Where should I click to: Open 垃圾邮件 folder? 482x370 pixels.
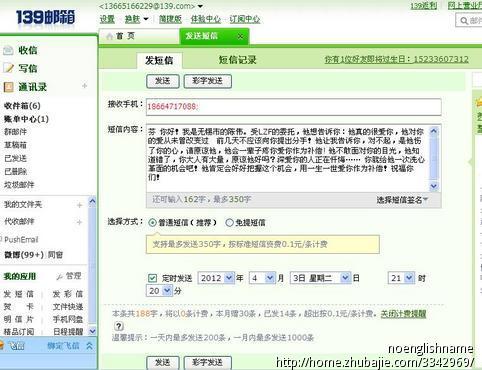click(x=19, y=185)
